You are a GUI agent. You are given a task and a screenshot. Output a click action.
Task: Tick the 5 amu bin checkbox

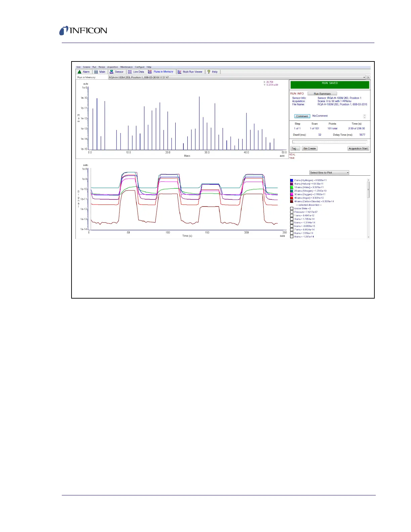(292, 223)
